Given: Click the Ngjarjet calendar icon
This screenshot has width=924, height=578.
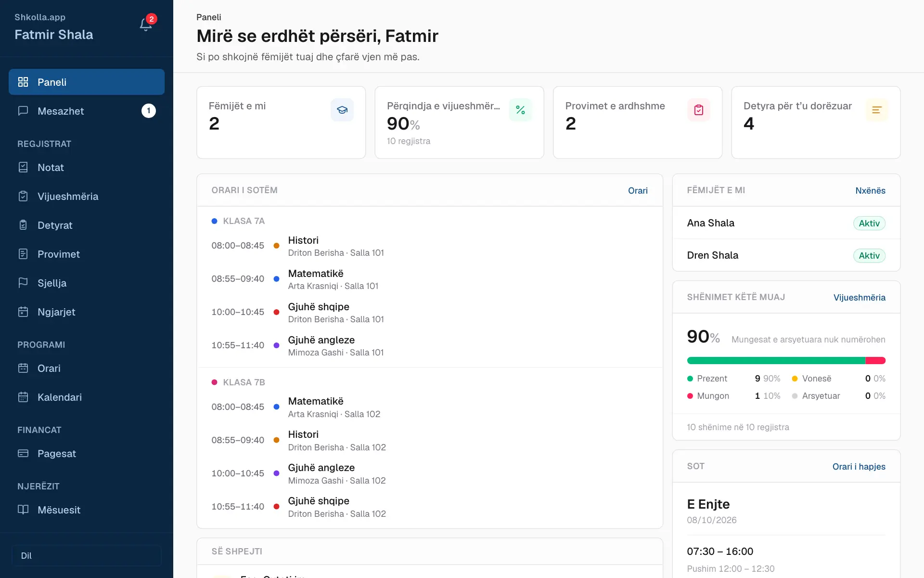Looking at the screenshot, I should 23,312.
